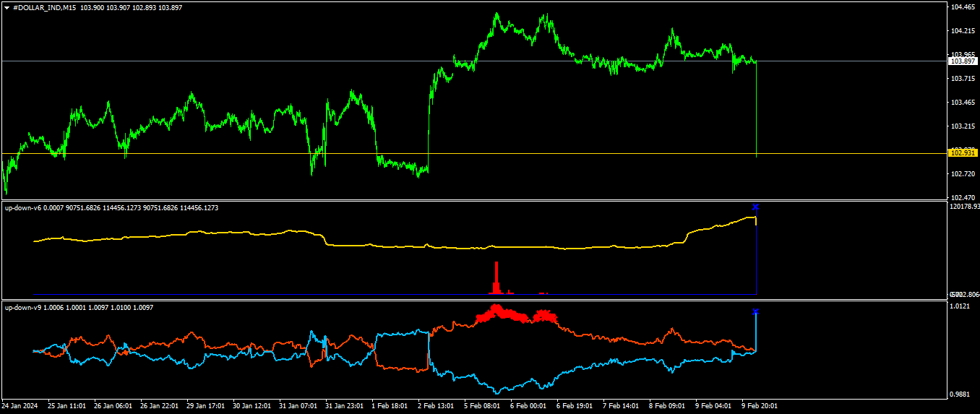This screenshot has width=980, height=414.
Task: Click the 1.0121 label on up-down-v9 scale
Action: (x=960, y=307)
